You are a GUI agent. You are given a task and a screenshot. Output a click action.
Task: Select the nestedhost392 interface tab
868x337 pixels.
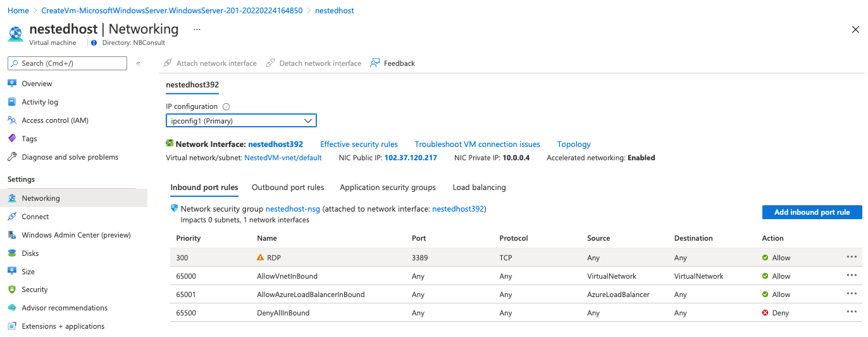[x=192, y=84]
